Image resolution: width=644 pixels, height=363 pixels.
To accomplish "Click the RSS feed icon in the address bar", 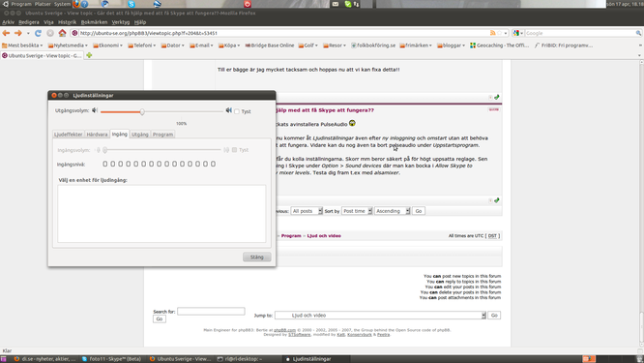I will 492,33.
